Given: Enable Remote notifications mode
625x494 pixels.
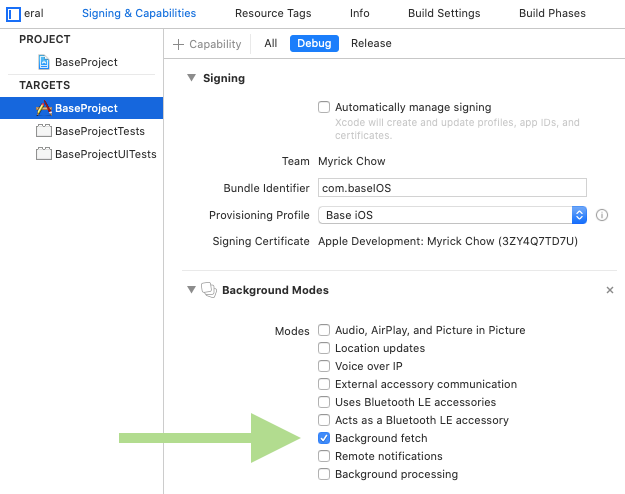Looking at the screenshot, I should [324, 456].
